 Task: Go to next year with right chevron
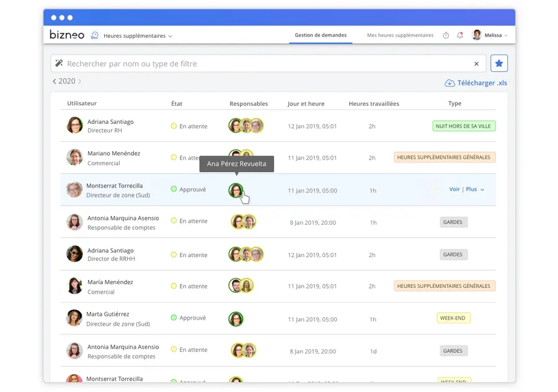point(80,81)
